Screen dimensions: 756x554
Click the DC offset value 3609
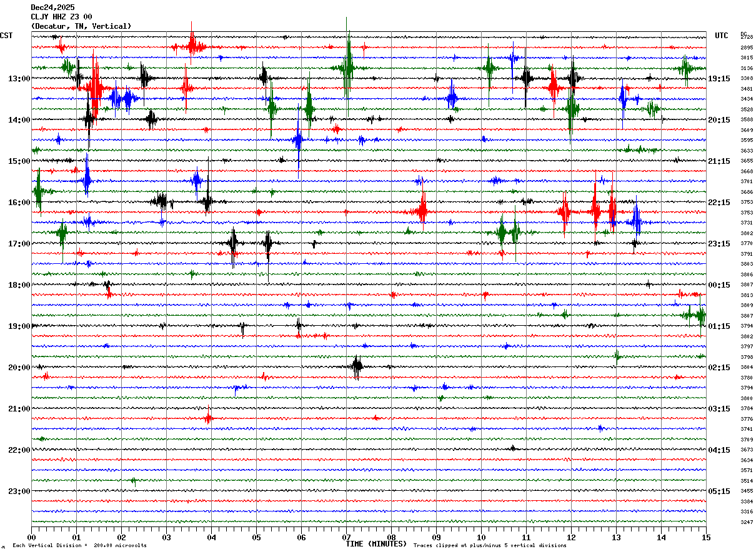point(747,130)
